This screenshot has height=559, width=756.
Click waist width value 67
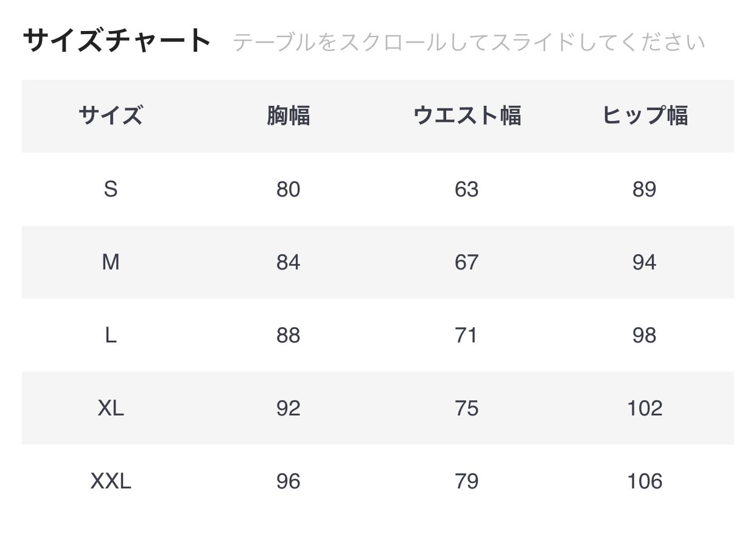466,262
